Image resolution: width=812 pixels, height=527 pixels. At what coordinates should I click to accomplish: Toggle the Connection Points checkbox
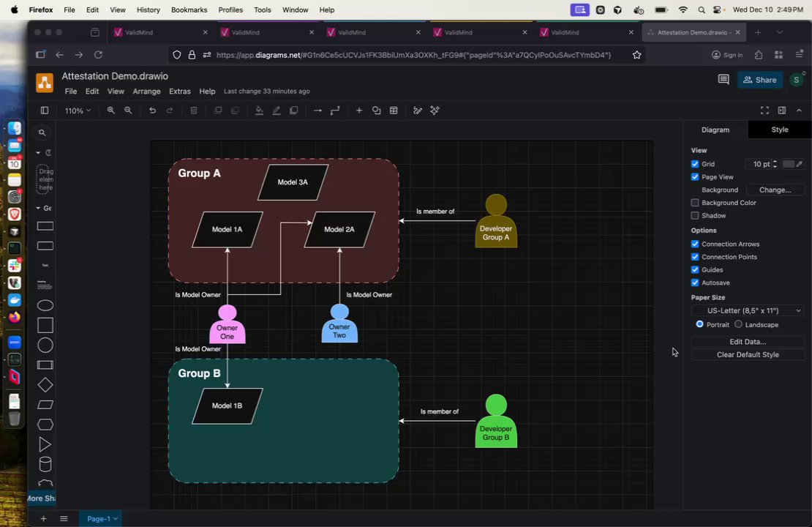(x=695, y=257)
